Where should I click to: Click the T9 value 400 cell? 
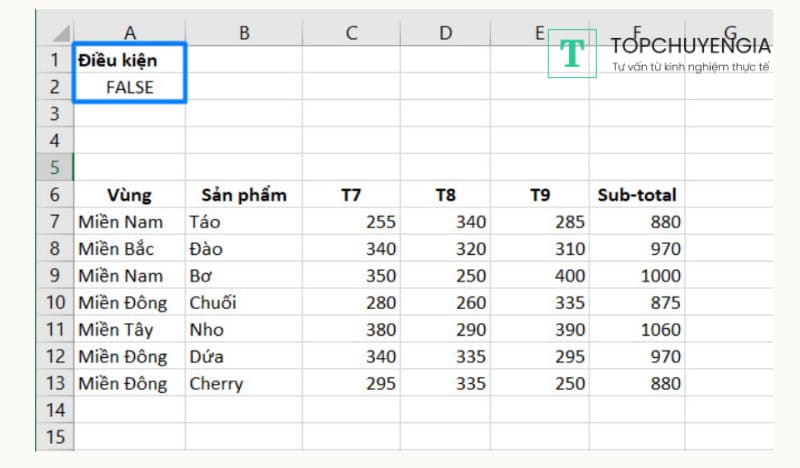tap(540, 275)
